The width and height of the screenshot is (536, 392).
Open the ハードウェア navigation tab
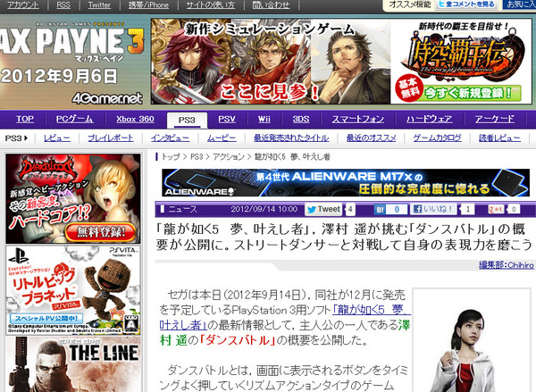tap(429, 120)
